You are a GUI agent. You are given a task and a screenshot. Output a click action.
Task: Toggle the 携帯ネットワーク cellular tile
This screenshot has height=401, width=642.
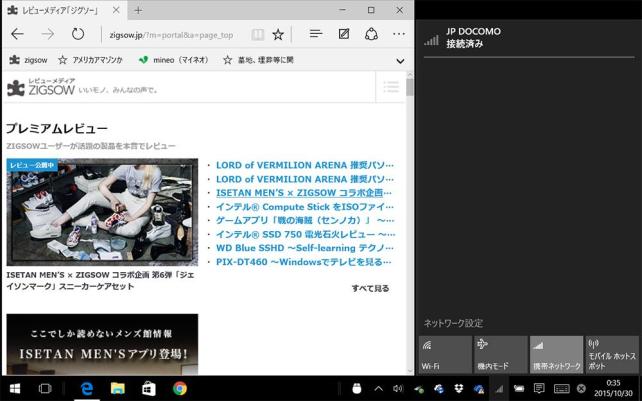[556, 354]
